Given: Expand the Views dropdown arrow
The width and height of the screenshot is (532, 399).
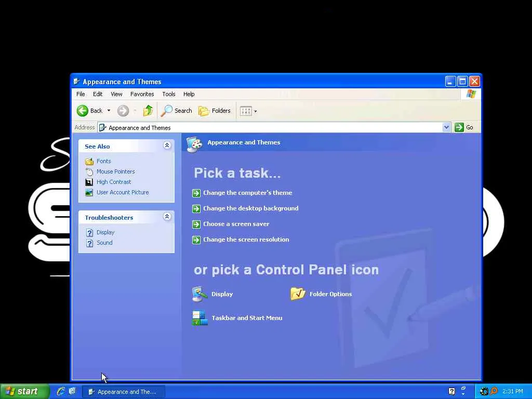Looking at the screenshot, I should 256,111.
